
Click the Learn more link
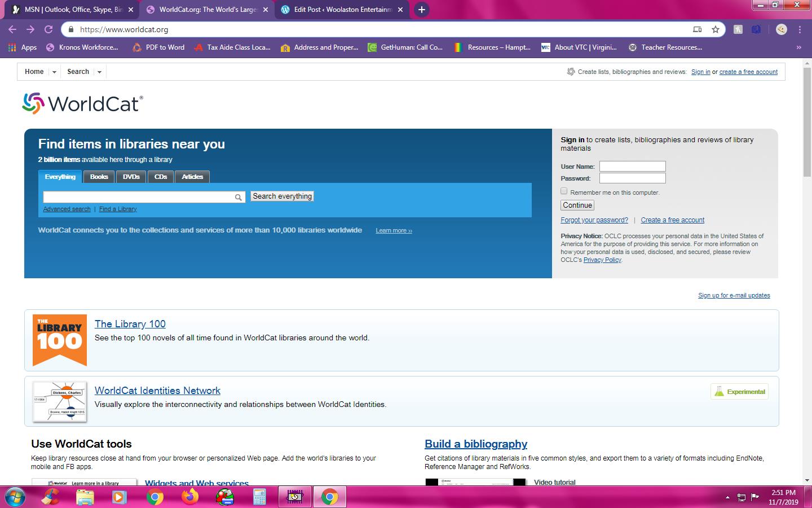coord(394,231)
